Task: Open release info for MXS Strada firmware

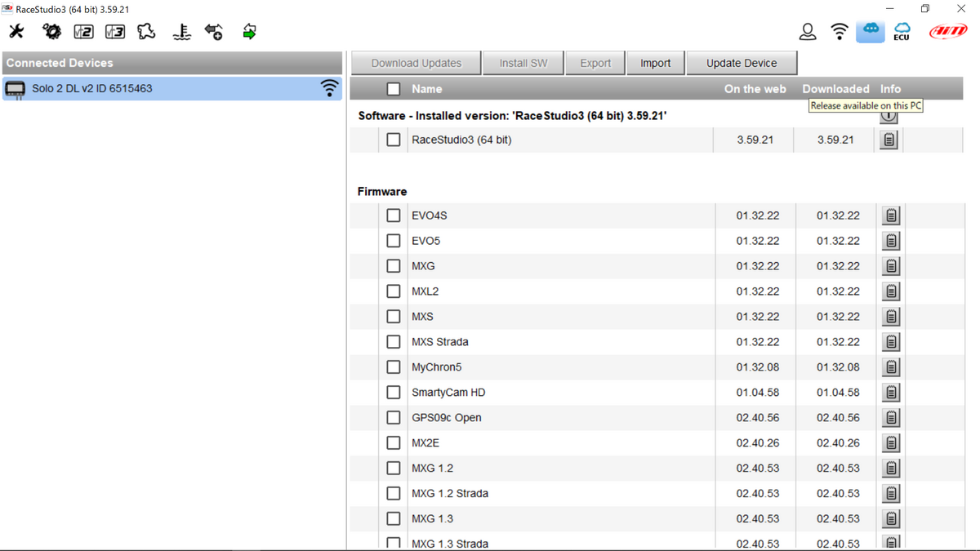Action: (891, 342)
